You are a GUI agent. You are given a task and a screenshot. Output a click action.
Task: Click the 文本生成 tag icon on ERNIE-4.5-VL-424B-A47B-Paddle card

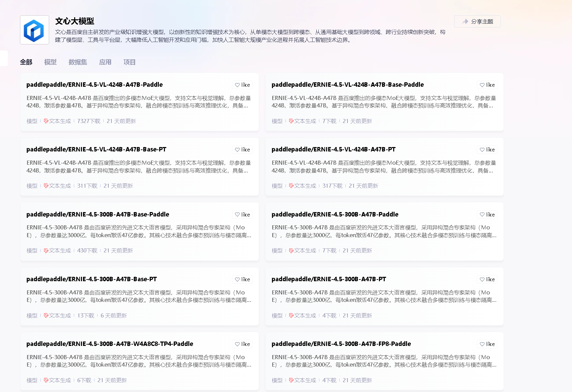click(x=46, y=121)
